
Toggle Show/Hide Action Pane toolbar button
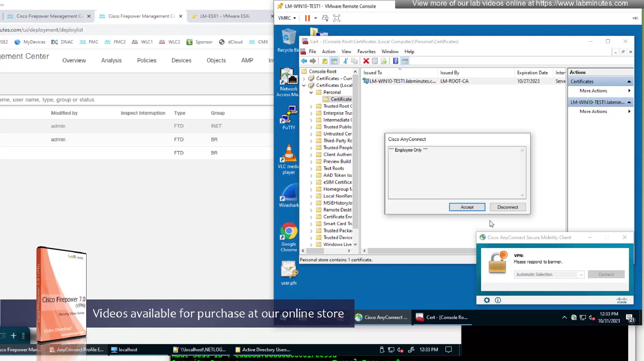[405, 61]
